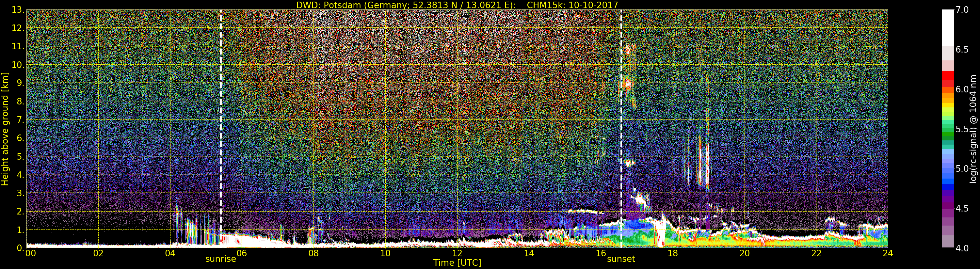The height and width of the screenshot is (269, 980).
Task: Click the '00' time axis tick label
Action: tap(30, 253)
